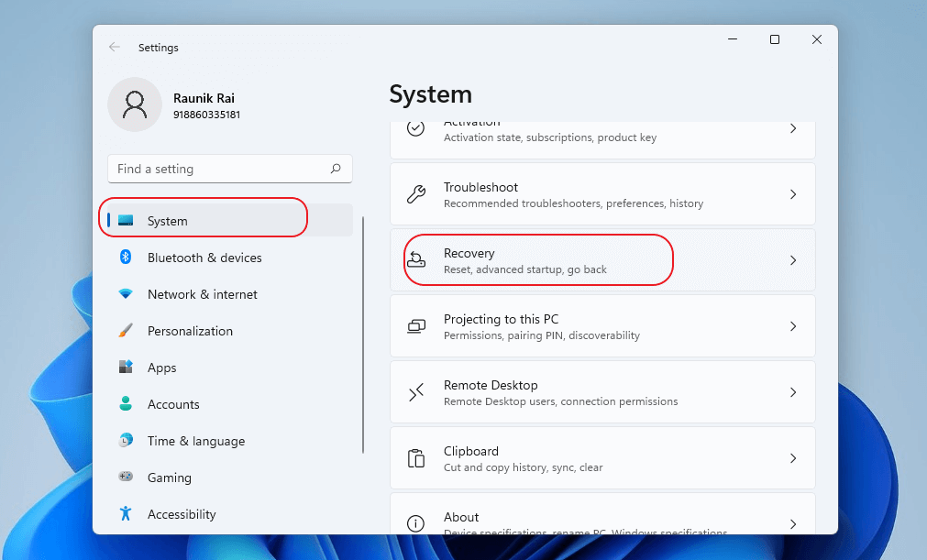Open Time & language category

[x=195, y=441]
